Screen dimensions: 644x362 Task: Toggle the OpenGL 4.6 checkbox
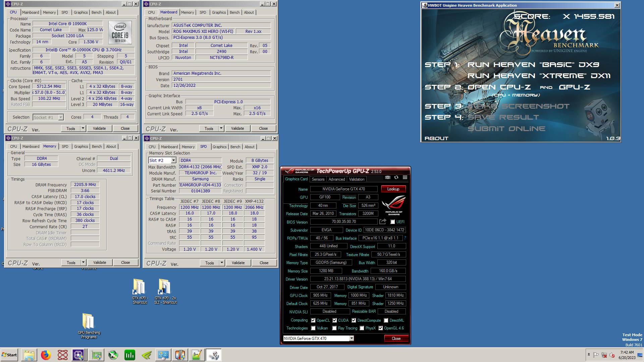coord(380,328)
